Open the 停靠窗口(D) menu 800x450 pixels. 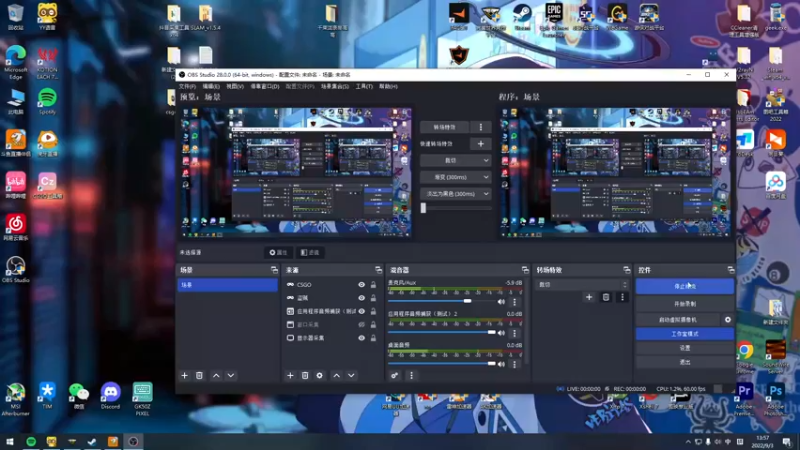coord(265,87)
